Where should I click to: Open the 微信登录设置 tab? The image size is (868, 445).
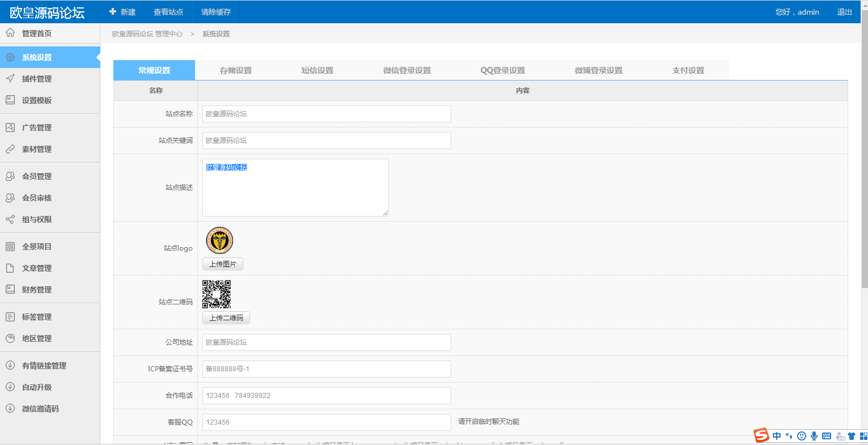407,70
